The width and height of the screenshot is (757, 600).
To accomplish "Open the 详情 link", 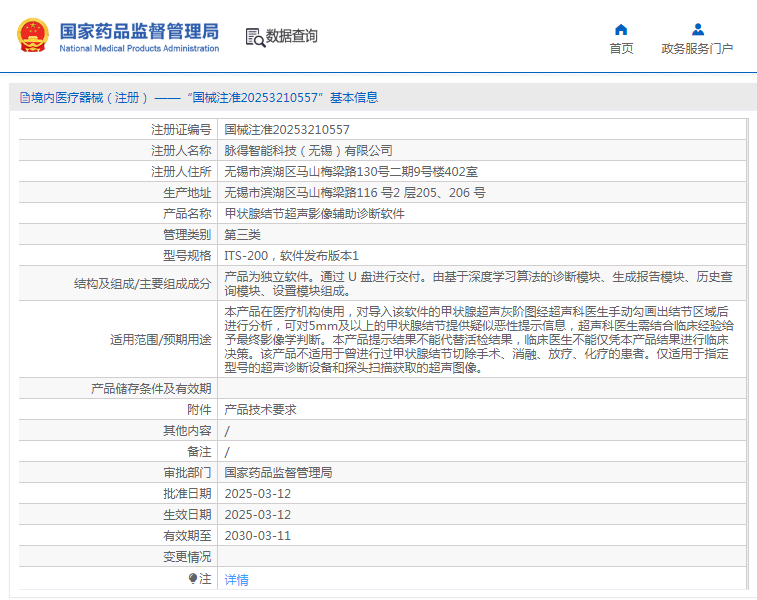I will [x=237, y=579].
